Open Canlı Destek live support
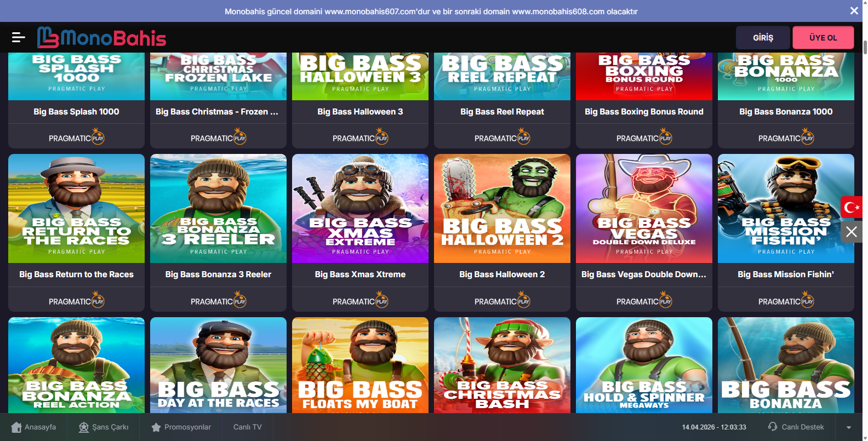This screenshot has height=441, width=868. [x=796, y=427]
